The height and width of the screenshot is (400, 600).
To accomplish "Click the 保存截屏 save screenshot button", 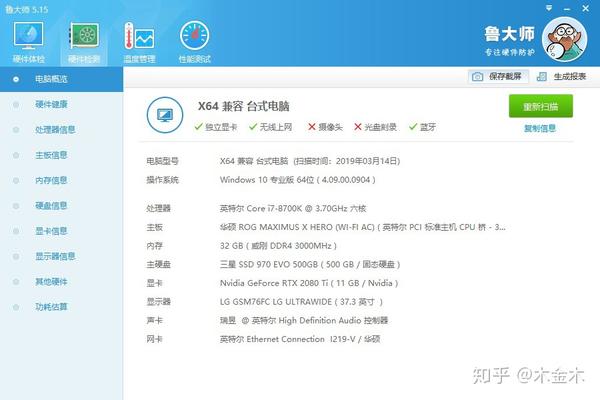I will [x=498, y=77].
